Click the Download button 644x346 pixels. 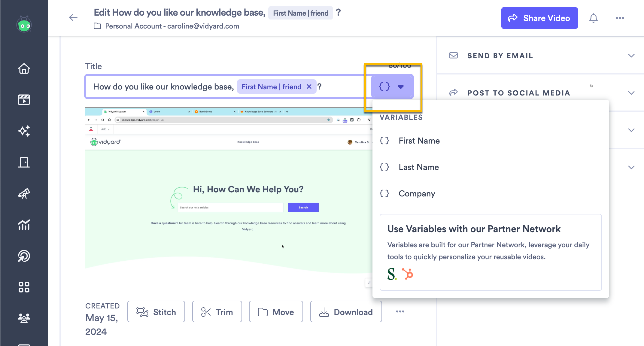click(346, 312)
